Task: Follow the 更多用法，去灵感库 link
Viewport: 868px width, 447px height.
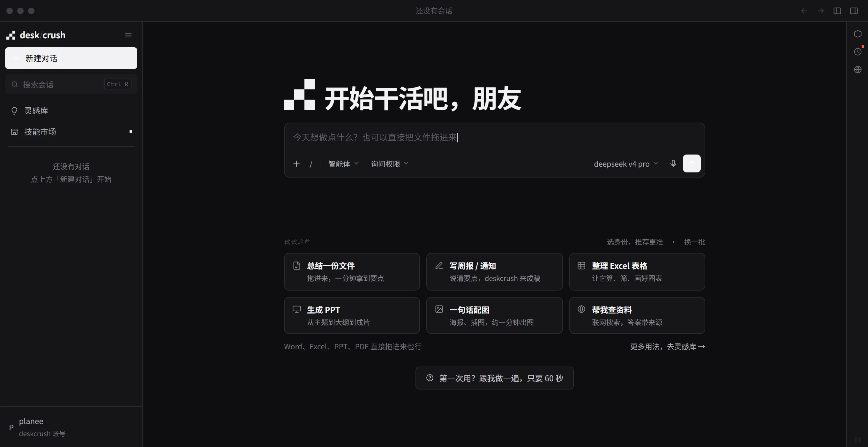Action: pyautogui.click(x=668, y=346)
